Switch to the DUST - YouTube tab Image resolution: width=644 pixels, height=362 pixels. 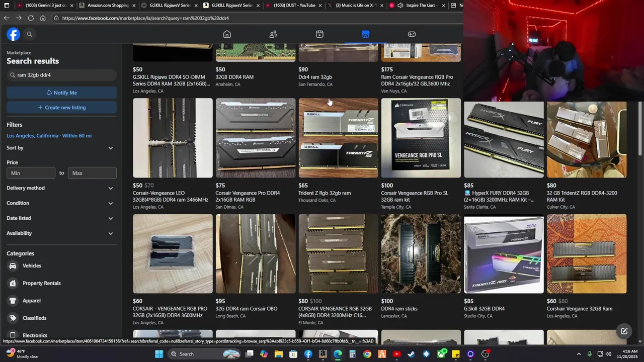(x=294, y=6)
